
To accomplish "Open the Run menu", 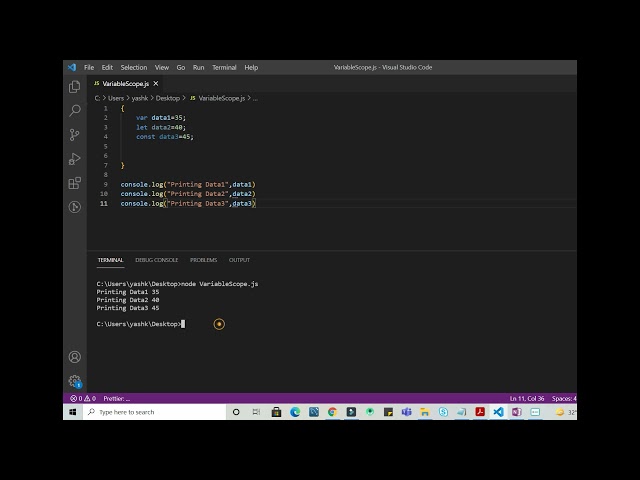I will pyautogui.click(x=198, y=67).
